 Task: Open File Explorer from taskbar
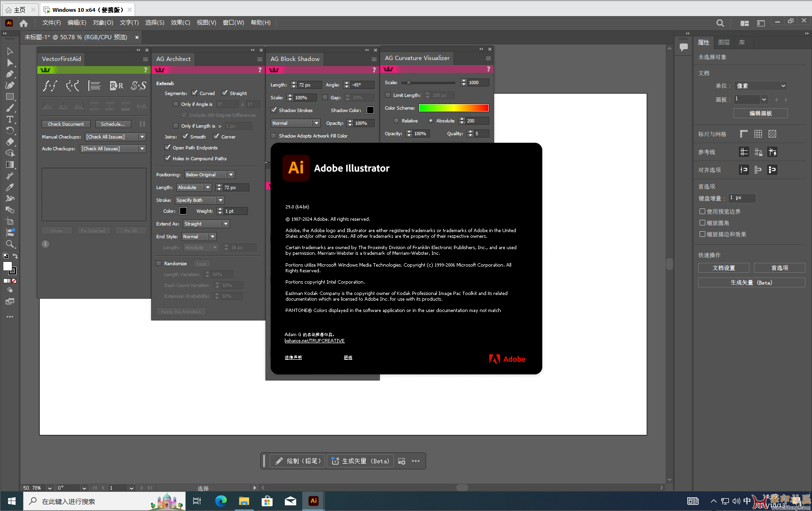(244, 501)
